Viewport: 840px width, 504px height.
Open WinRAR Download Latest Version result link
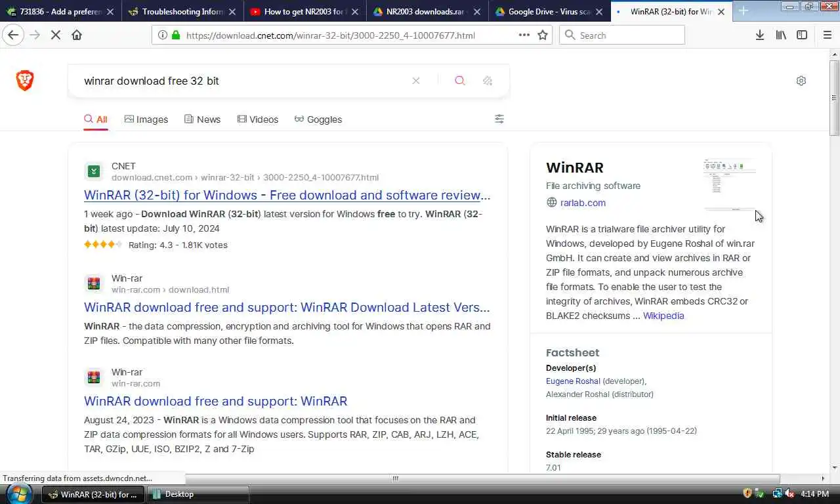pyautogui.click(x=287, y=307)
